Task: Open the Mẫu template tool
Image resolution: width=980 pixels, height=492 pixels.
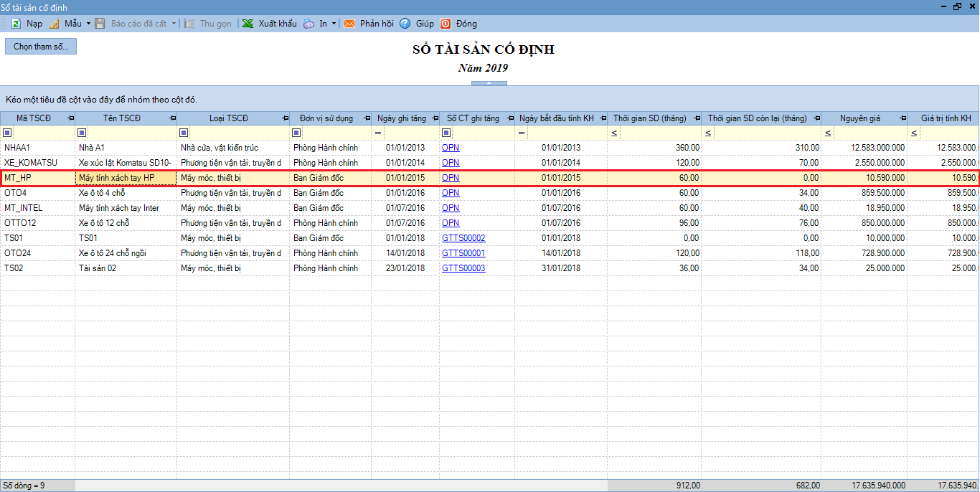Action: [65, 24]
